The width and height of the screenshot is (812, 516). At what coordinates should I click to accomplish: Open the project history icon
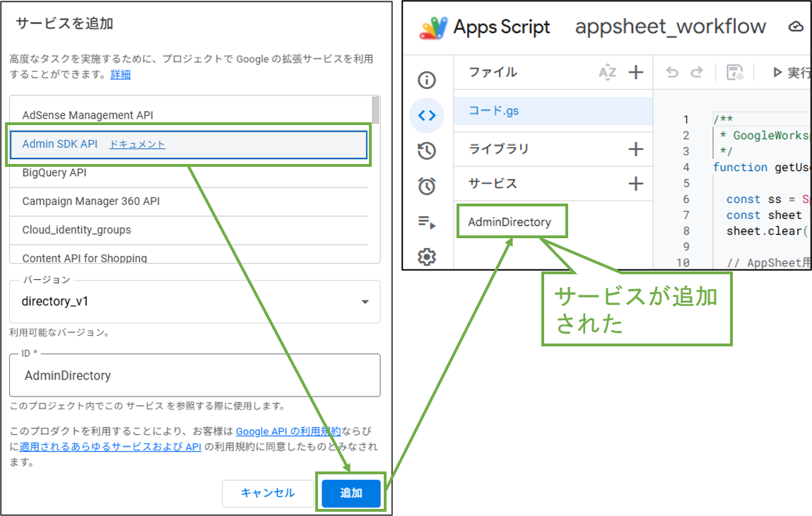(427, 151)
